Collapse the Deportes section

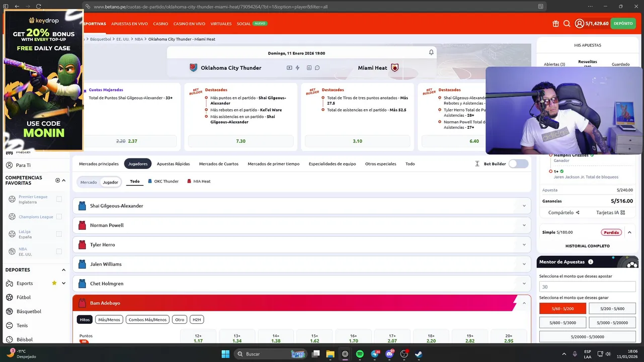tap(63, 270)
